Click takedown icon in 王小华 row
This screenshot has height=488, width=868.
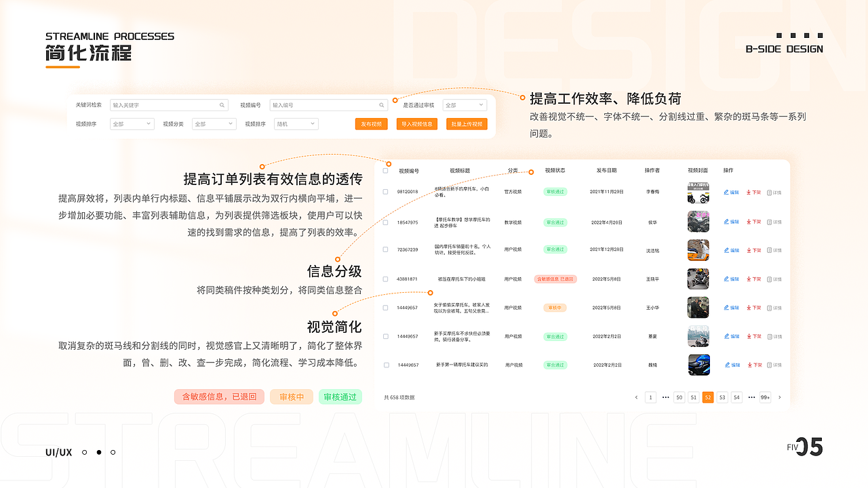[749, 308]
